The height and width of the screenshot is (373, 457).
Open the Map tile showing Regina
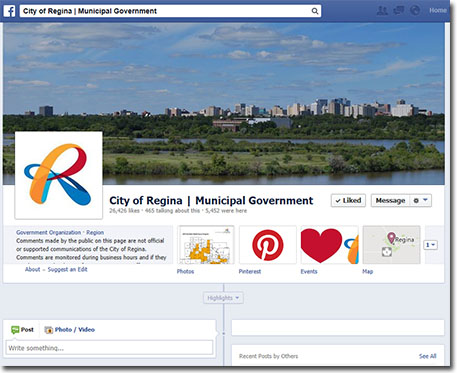click(391, 245)
